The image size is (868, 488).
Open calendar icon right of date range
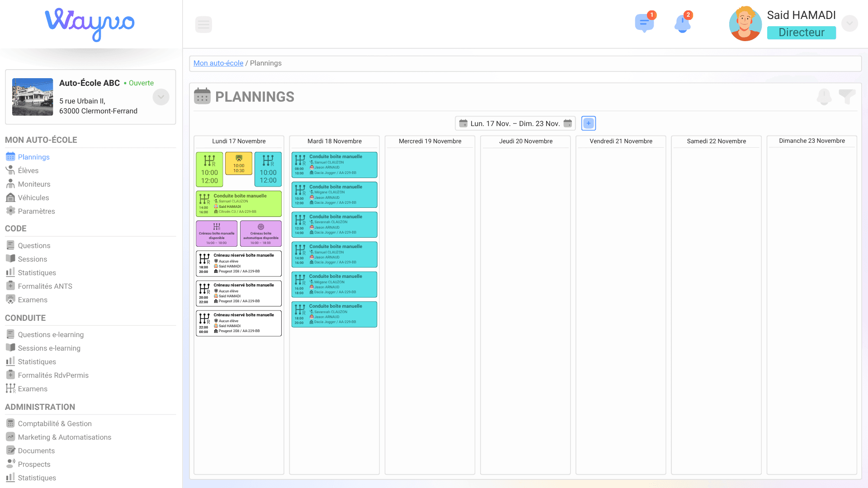(x=568, y=123)
